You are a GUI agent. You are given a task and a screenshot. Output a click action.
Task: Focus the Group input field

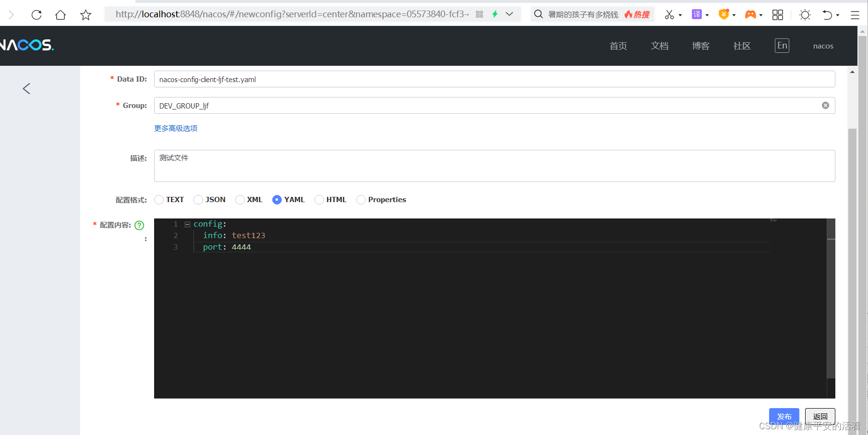[494, 106]
